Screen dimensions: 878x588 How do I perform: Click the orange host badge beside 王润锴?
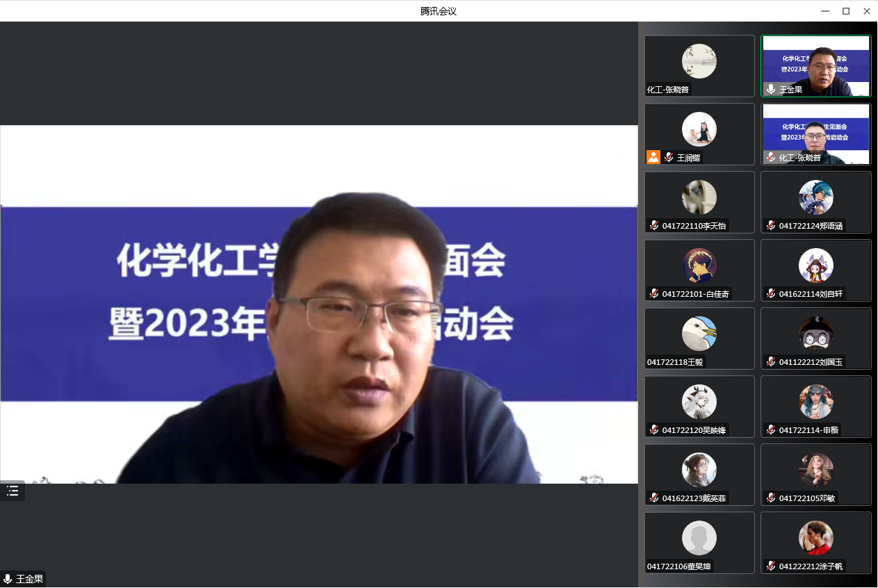point(653,157)
